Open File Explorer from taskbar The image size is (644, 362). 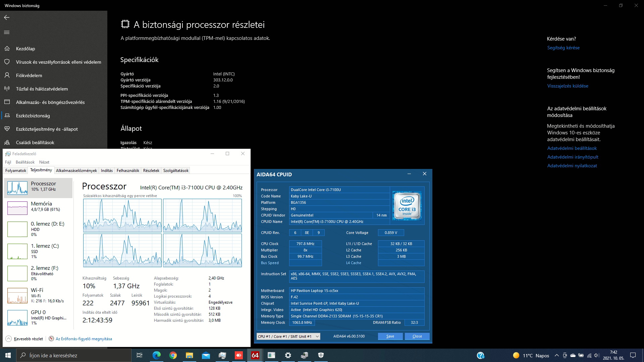point(189,355)
